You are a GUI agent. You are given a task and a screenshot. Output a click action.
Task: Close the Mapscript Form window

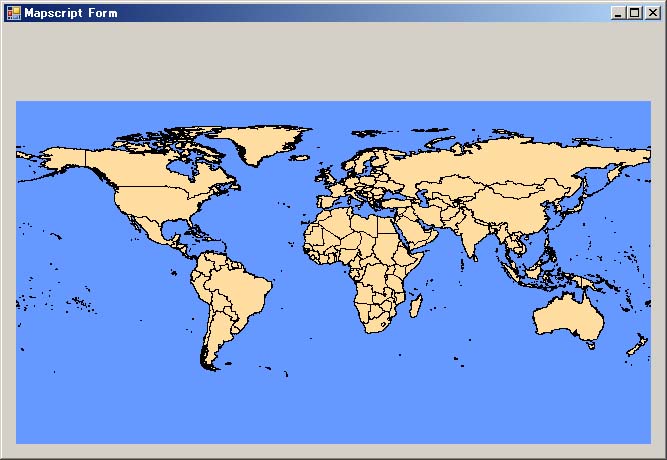(652, 13)
